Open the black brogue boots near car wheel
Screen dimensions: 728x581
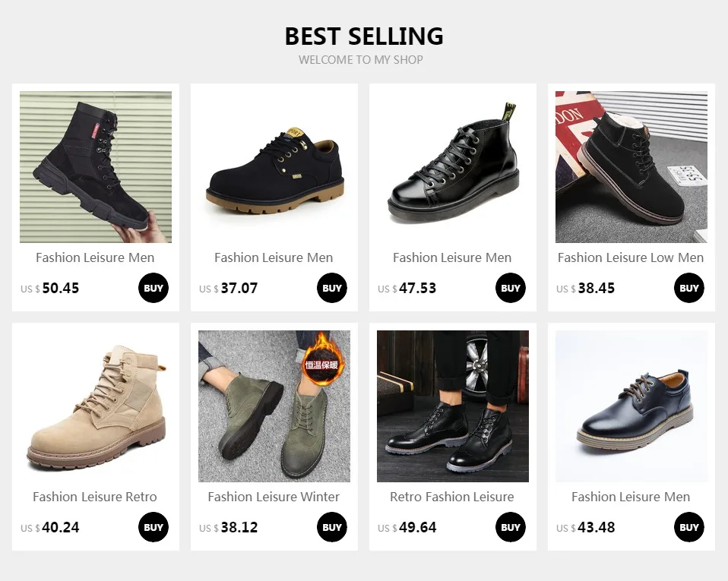click(x=453, y=406)
